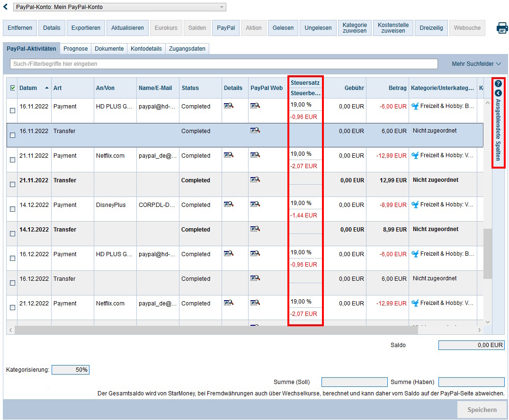Click the help question mark icon
The width and height of the screenshot is (509, 420).
point(498,83)
